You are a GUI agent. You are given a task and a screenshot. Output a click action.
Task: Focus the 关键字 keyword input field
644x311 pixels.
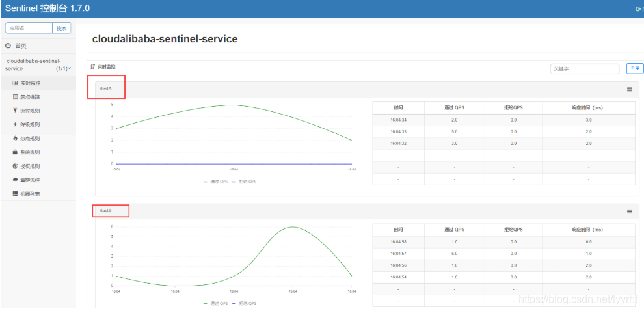pyautogui.click(x=585, y=69)
